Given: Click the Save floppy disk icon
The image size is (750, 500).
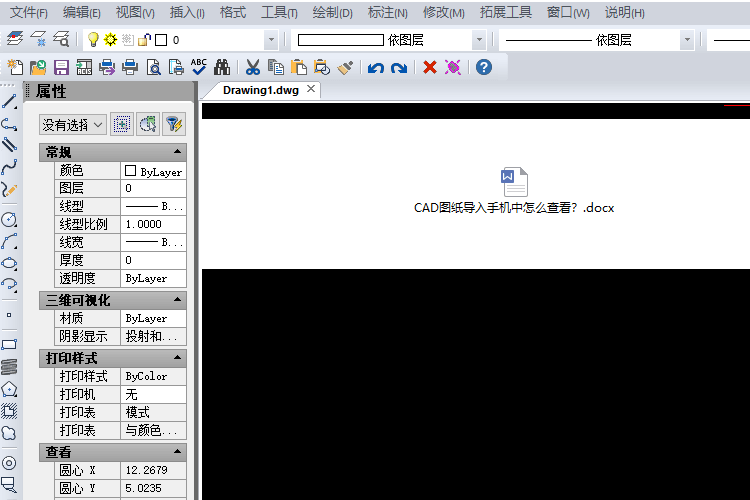Looking at the screenshot, I should (x=61, y=68).
